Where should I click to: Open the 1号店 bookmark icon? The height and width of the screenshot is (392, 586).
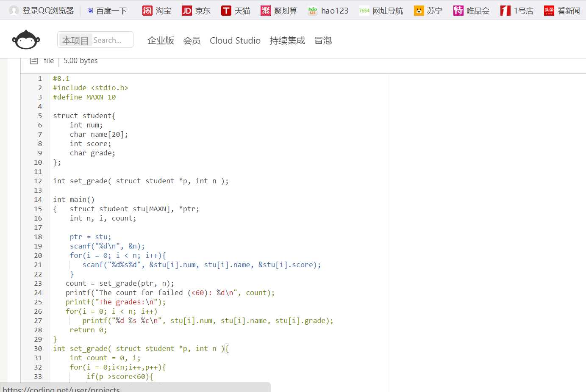[x=505, y=11]
